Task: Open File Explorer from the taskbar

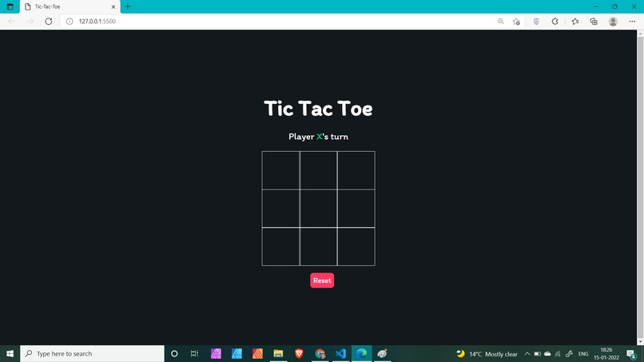Action: coord(278,353)
